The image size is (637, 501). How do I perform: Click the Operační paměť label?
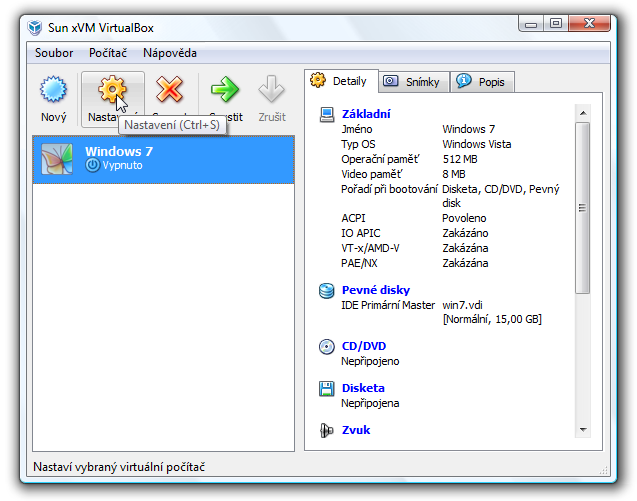tap(380, 159)
